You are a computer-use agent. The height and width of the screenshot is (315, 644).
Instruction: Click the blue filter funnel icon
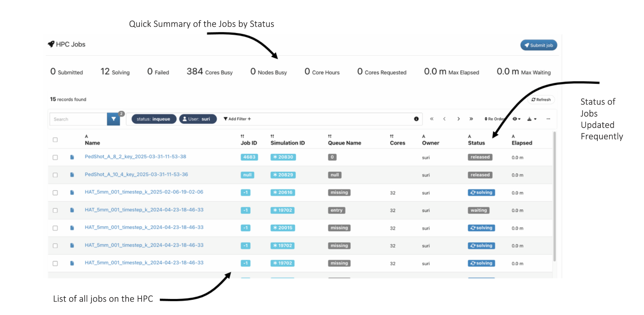[x=113, y=119]
